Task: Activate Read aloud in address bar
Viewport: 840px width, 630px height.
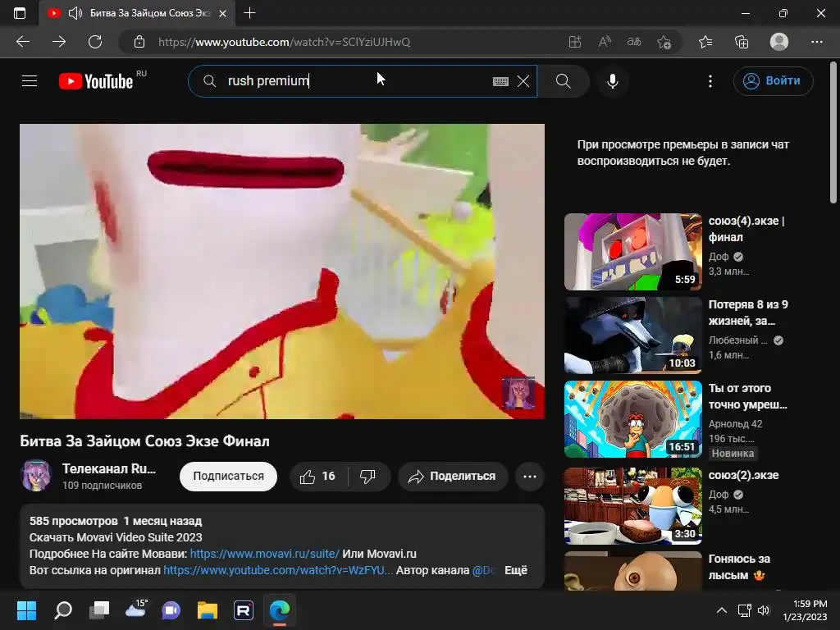Action: coord(605,42)
